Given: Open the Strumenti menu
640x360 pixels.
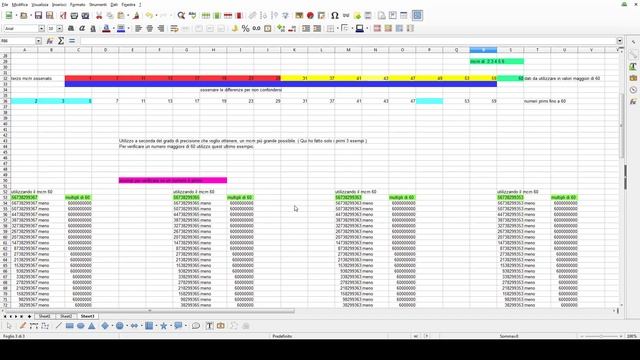Looking at the screenshot, I should point(98,4).
